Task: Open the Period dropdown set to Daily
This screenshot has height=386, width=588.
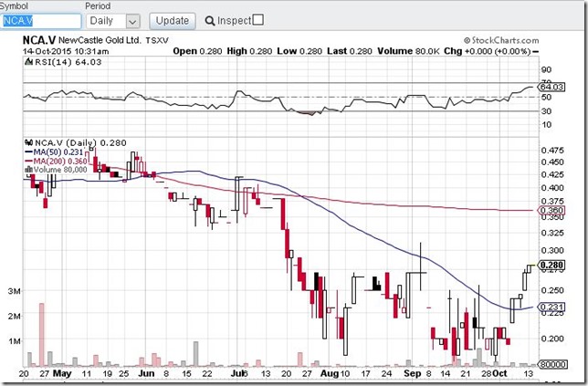Action: (x=113, y=21)
